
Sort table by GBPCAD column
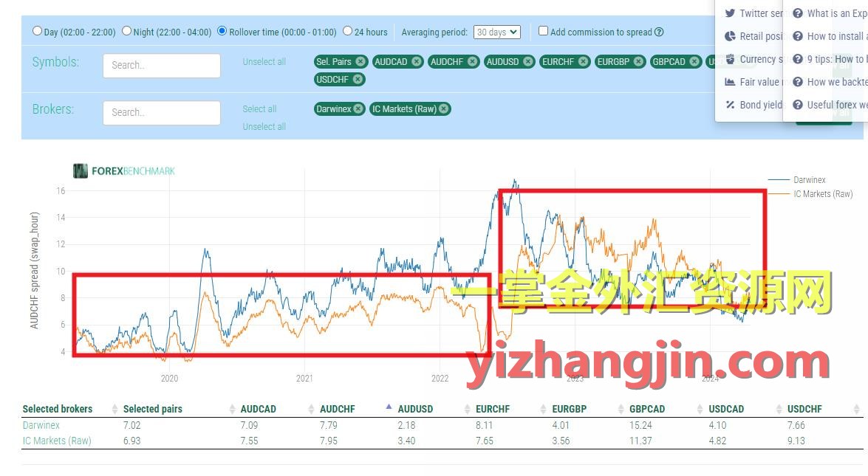pos(647,409)
